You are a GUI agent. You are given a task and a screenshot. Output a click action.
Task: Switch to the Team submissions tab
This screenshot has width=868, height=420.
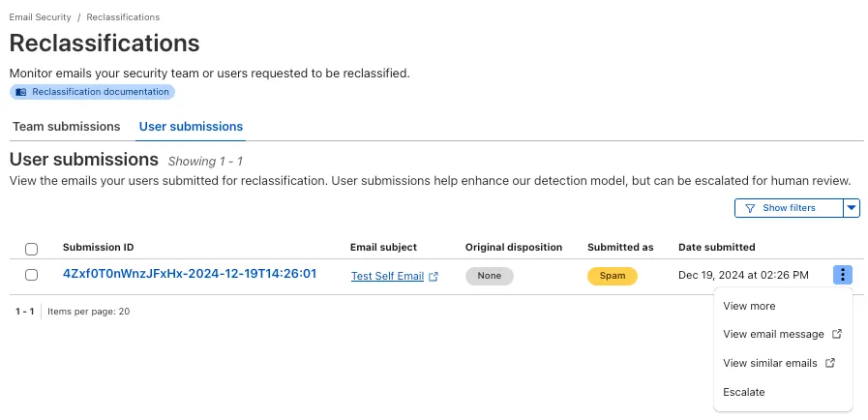coord(67,127)
